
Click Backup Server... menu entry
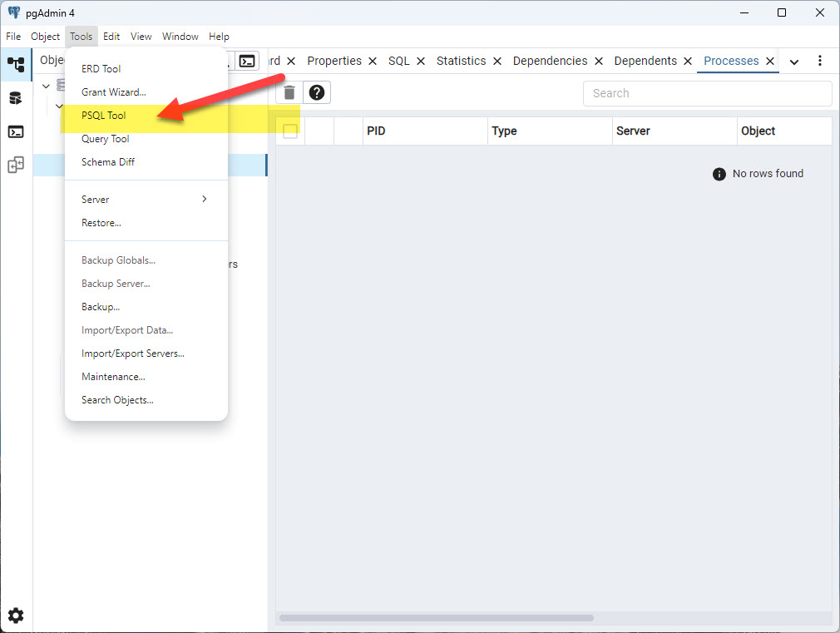pos(146,284)
